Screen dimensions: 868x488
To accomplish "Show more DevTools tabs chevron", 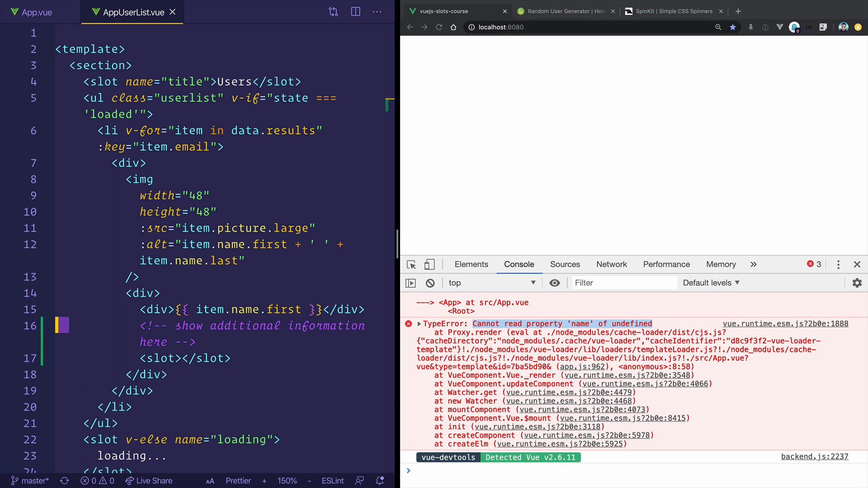I will pos(753,264).
